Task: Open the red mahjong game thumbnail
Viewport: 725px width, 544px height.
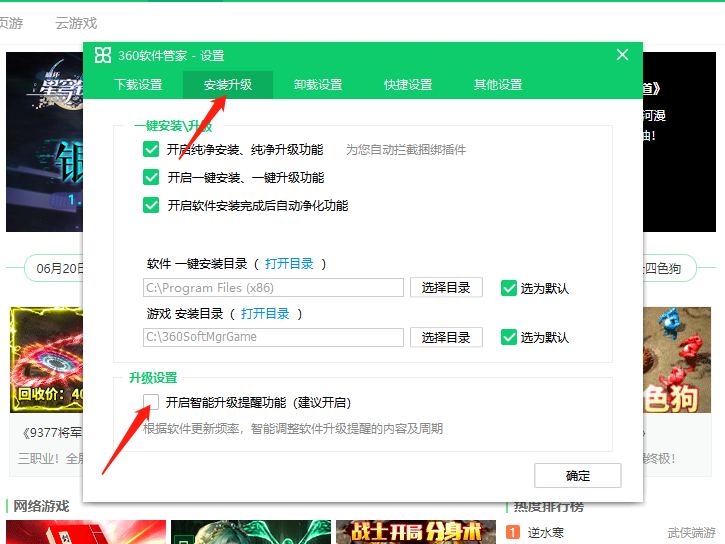Action: point(86,532)
